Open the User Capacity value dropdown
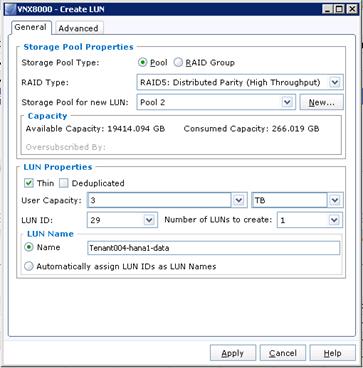The image size is (363, 368). tap(238, 200)
